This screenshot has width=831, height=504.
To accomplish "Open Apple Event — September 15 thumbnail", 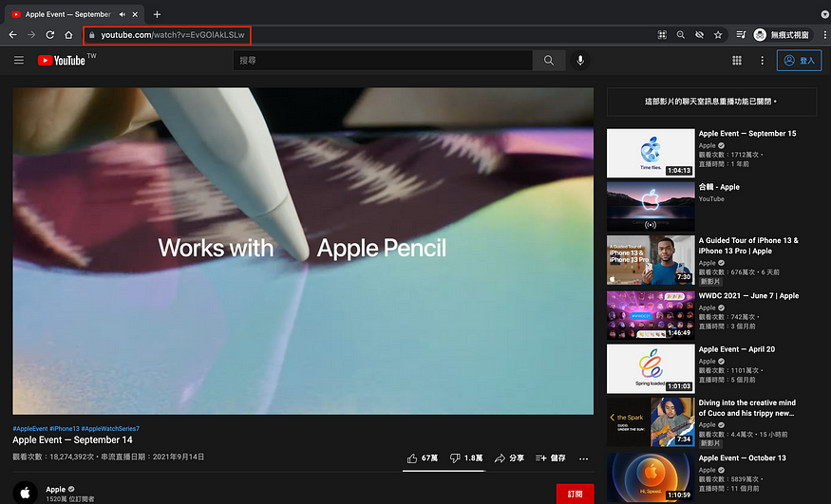I will coord(651,153).
